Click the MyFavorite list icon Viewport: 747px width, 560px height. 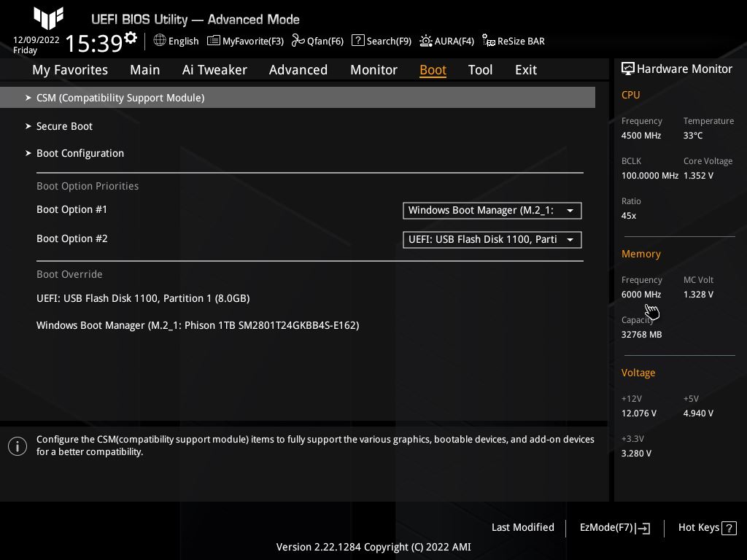tap(214, 41)
